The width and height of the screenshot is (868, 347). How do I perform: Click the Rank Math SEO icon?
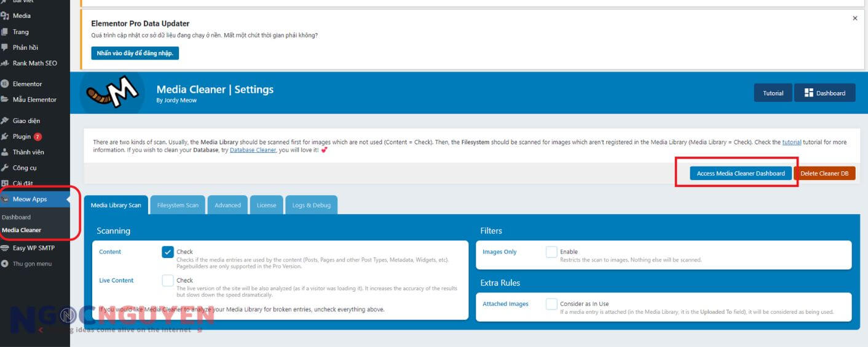[5, 63]
